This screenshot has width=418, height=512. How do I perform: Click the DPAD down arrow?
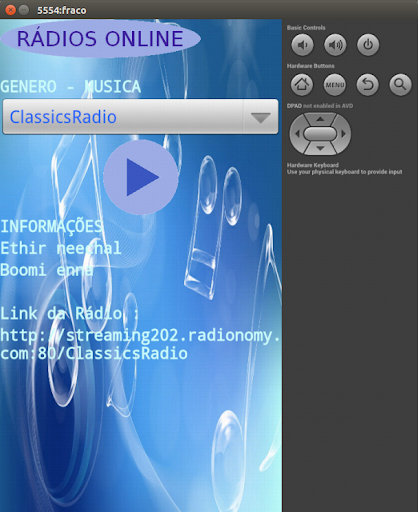pyautogui.click(x=320, y=148)
